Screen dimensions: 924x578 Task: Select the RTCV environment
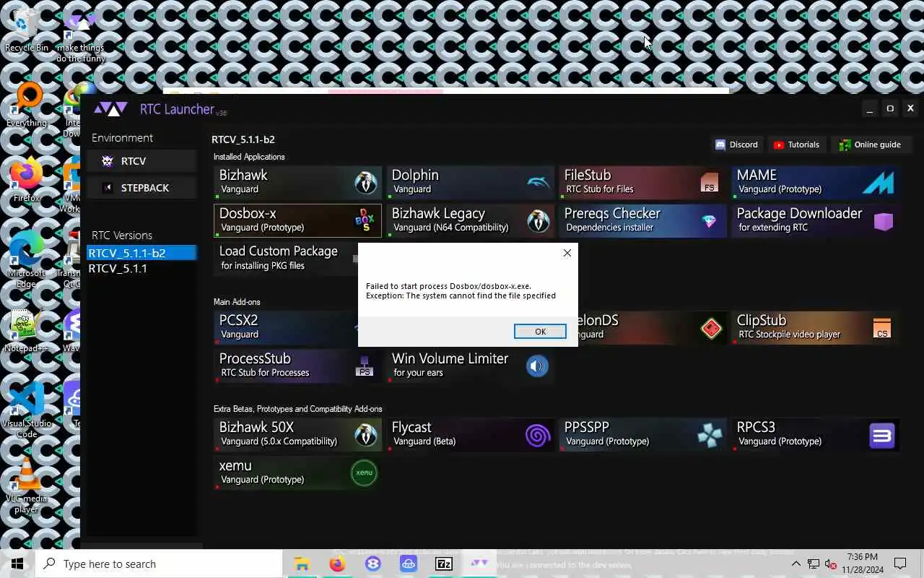click(141, 161)
